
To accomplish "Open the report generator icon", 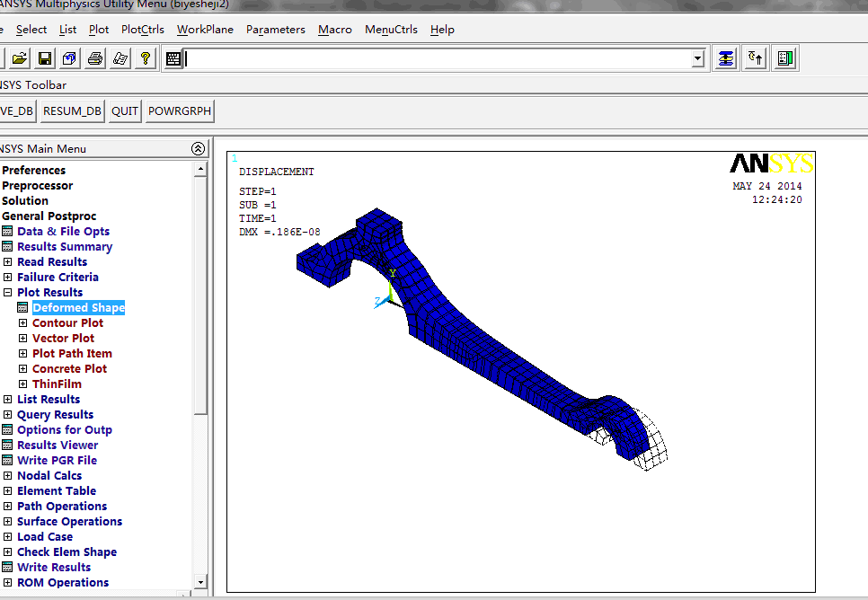I will pos(120,58).
